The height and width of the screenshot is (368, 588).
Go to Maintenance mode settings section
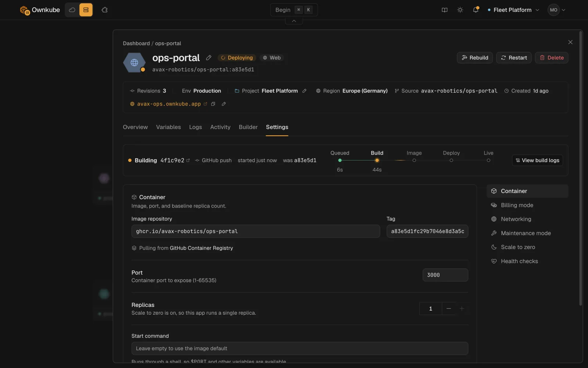click(x=527, y=233)
